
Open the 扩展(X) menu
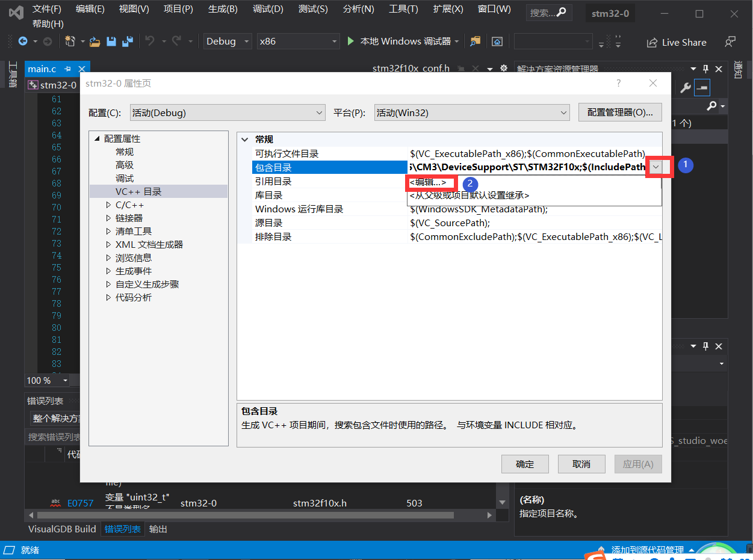click(448, 9)
